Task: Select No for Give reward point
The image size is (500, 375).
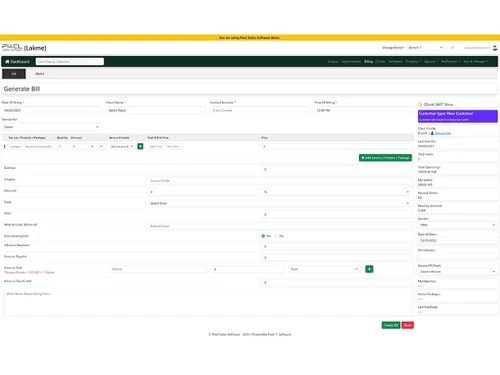Action: 276,236
